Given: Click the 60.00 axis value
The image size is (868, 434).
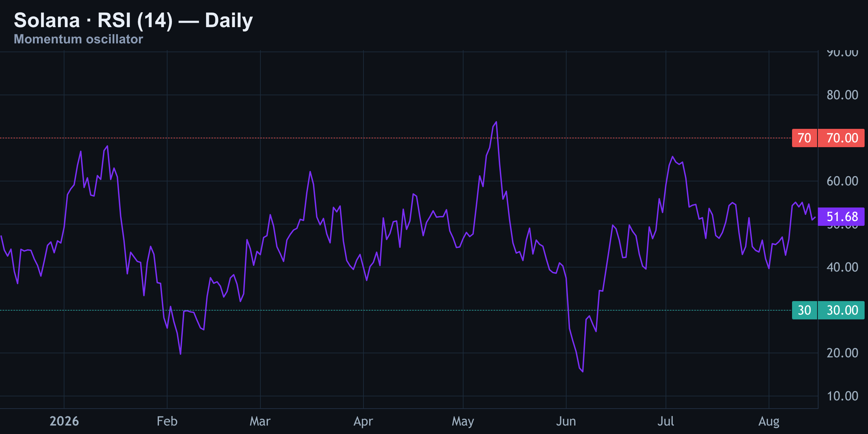Looking at the screenshot, I should coord(842,181).
